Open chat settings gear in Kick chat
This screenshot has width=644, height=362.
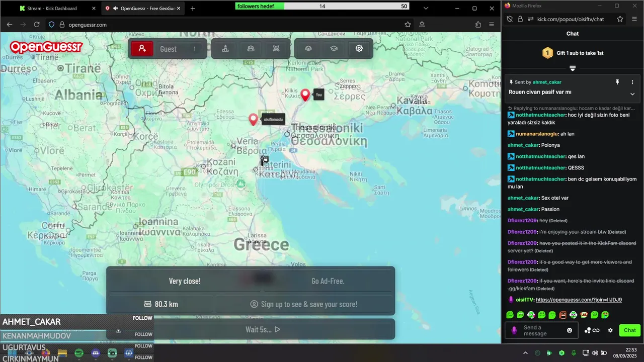[610, 330]
